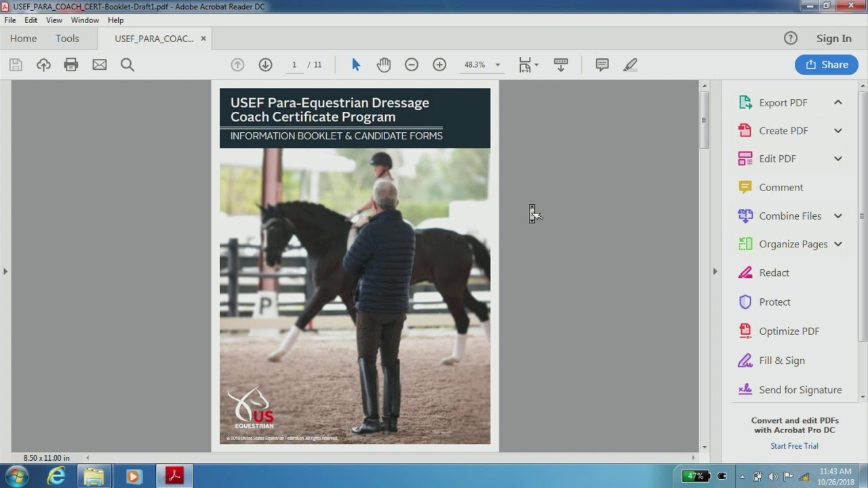Select the USEF_PARA_COAC... document tab
868x488 pixels.
pos(154,39)
